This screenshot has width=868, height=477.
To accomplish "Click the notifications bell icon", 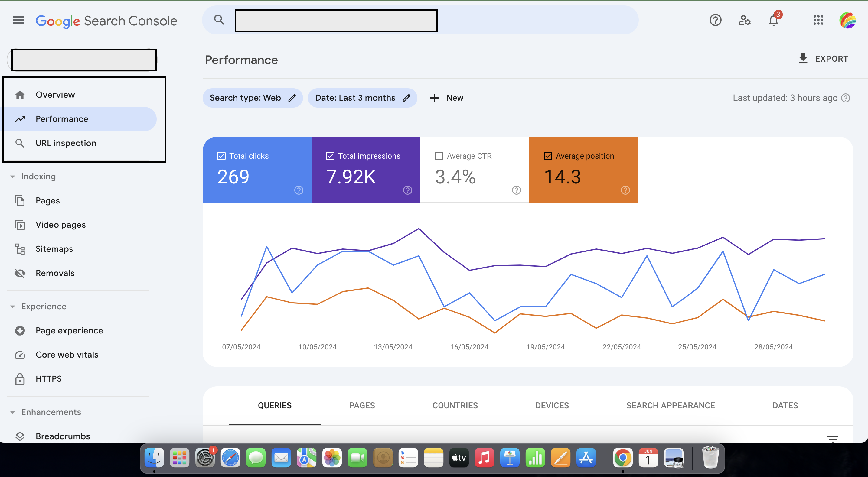I will coord(773,20).
